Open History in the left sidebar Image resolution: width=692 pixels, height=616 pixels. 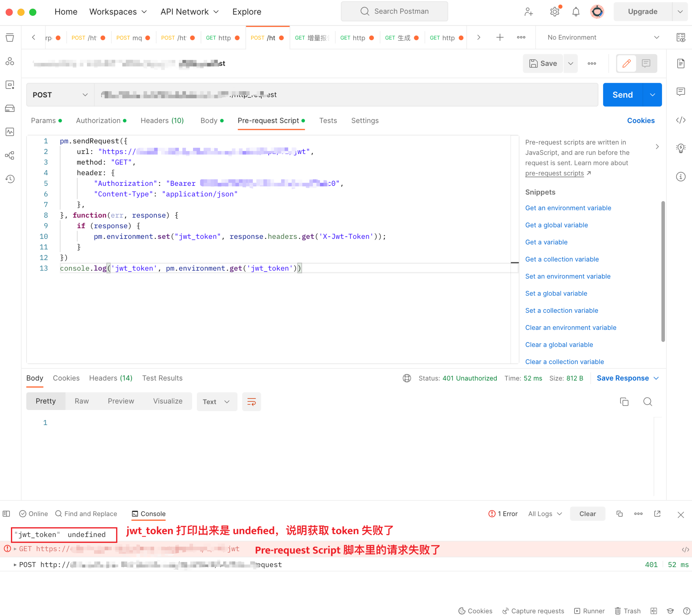click(x=10, y=179)
